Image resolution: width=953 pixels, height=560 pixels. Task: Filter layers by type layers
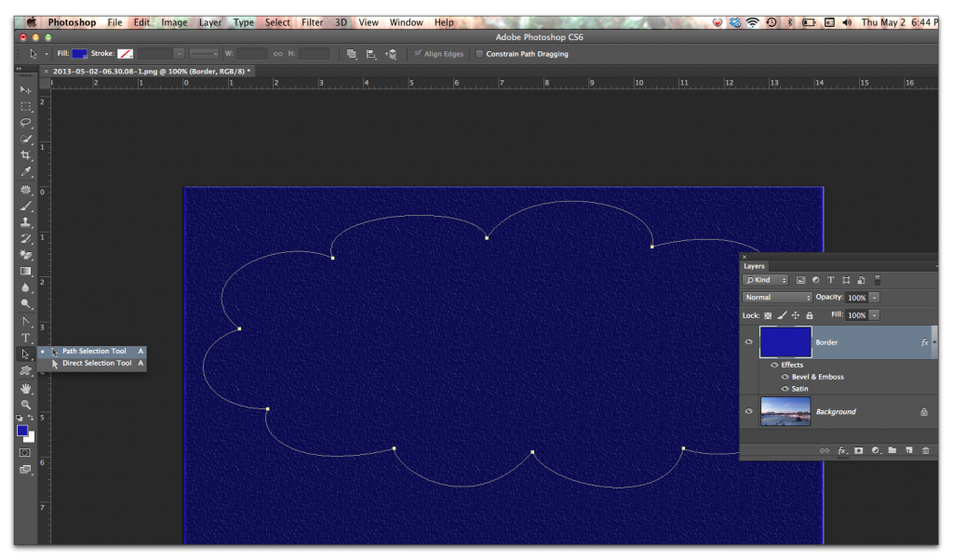831,280
